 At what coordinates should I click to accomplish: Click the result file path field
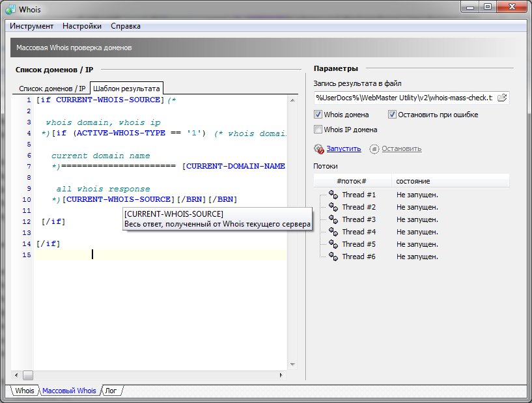[x=404, y=98]
